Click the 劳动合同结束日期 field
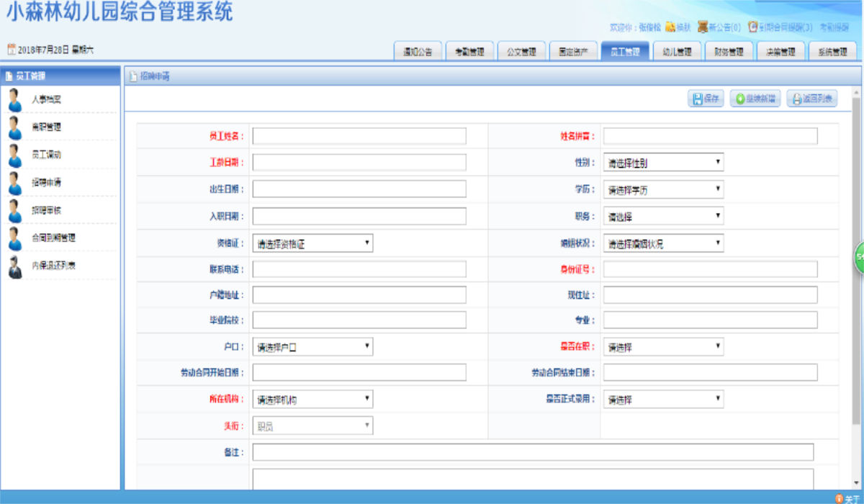 [x=710, y=372]
